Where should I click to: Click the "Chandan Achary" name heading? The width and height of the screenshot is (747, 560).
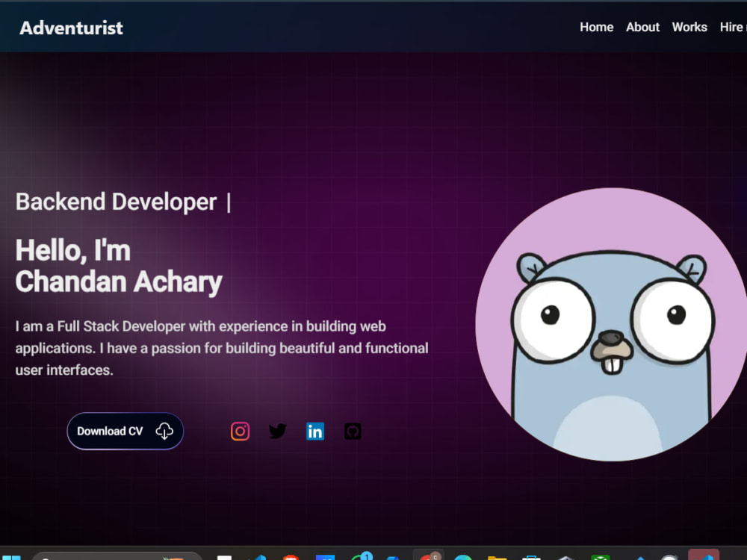119,282
